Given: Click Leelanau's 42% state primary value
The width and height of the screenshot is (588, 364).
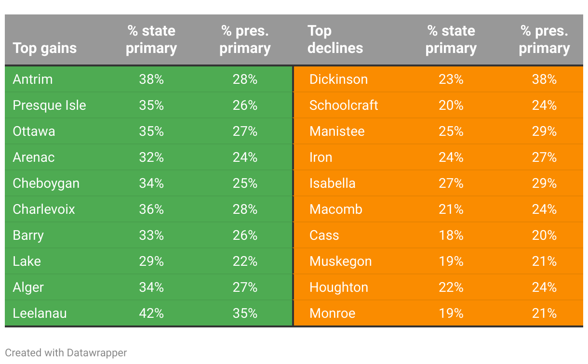Looking at the screenshot, I should click(151, 313).
